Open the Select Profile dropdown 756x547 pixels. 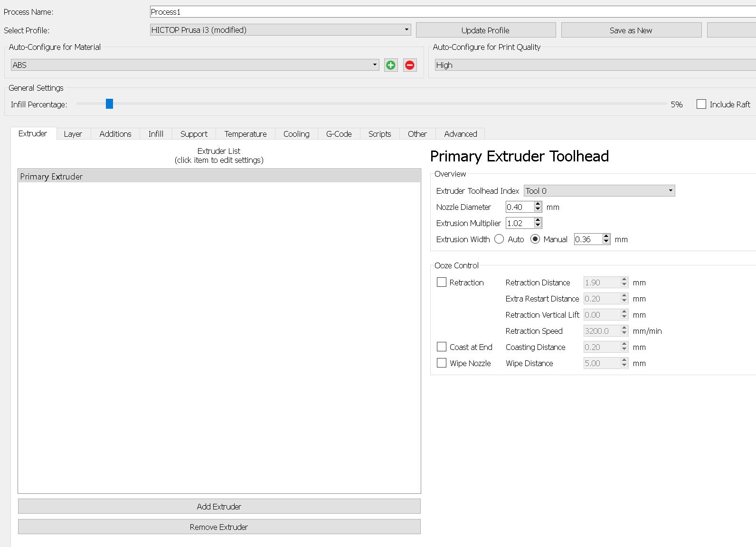click(280, 30)
